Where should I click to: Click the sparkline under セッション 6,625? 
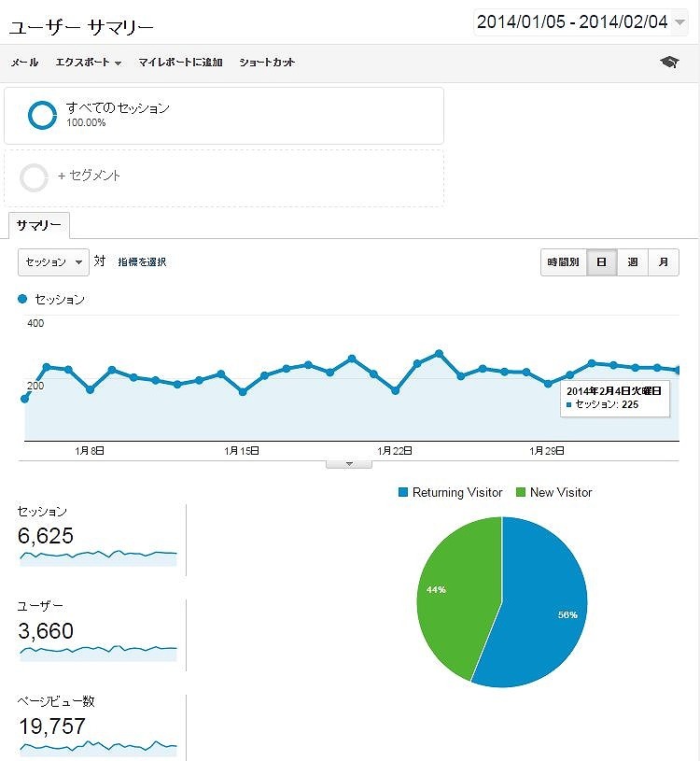[98, 557]
